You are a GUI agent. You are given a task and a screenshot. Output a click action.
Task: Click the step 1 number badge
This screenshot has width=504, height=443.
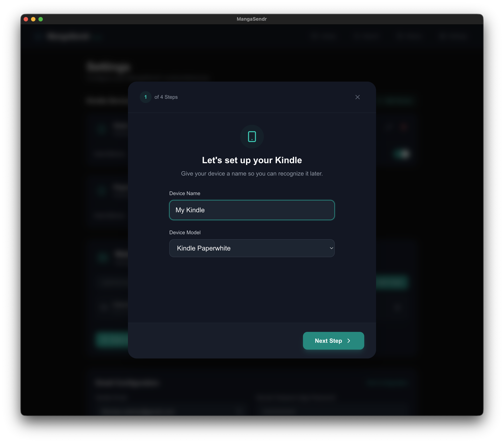145,97
